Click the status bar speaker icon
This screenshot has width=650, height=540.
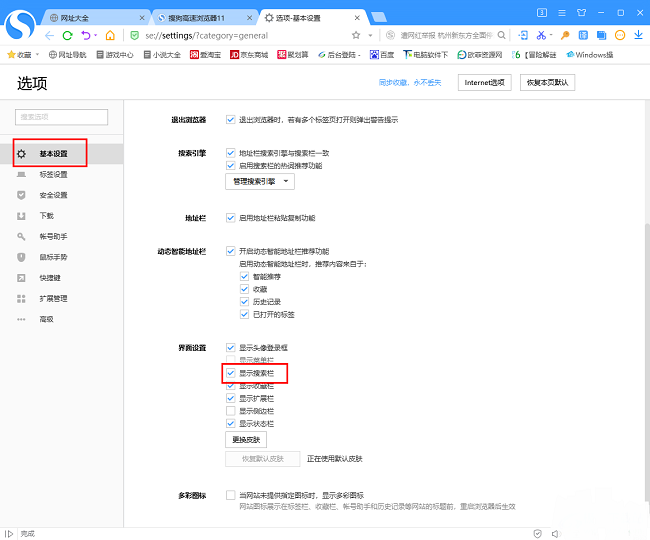[555, 534]
